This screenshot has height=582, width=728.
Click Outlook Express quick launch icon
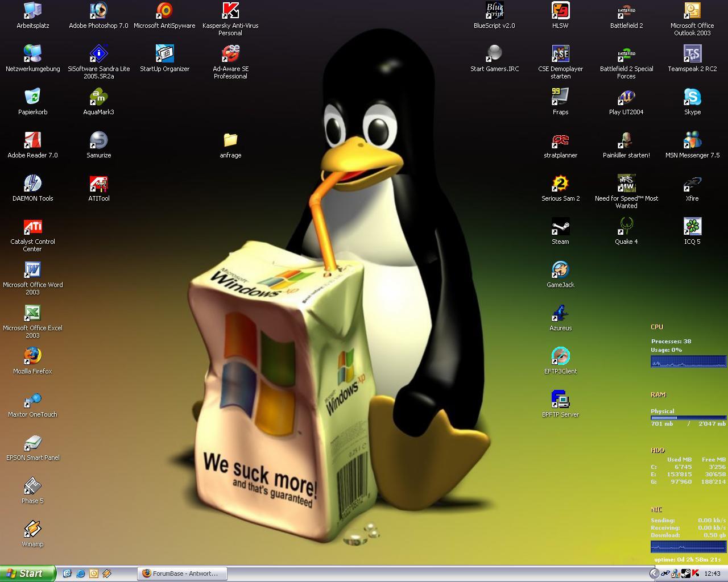click(x=93, y=573)
